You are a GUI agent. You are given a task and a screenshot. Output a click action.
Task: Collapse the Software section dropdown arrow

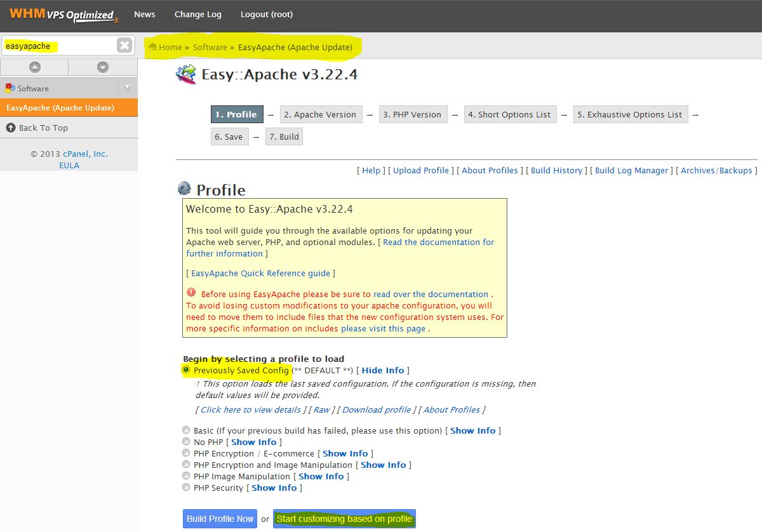pos(127,88)
